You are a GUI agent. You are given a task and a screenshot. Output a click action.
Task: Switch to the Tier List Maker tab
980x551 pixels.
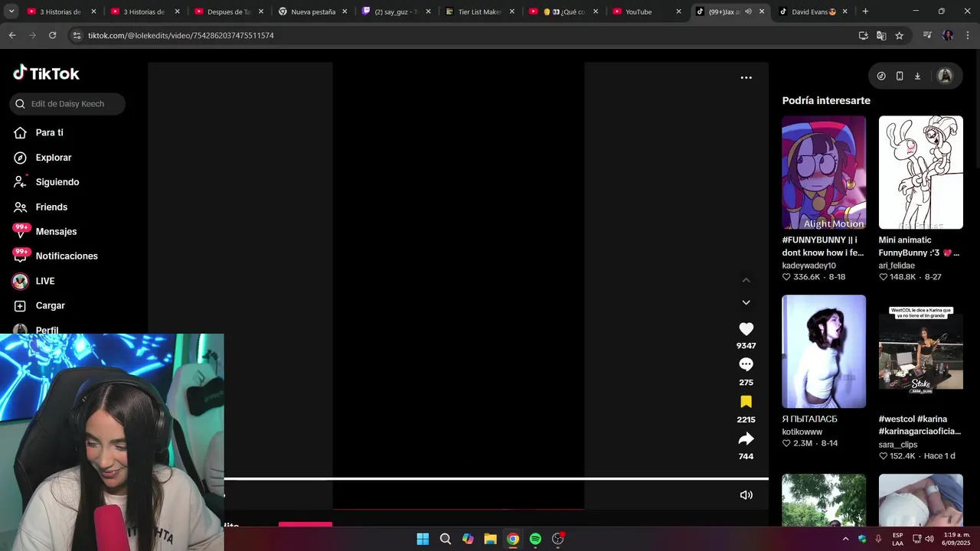pyautogui.click(x=480, y=11)
